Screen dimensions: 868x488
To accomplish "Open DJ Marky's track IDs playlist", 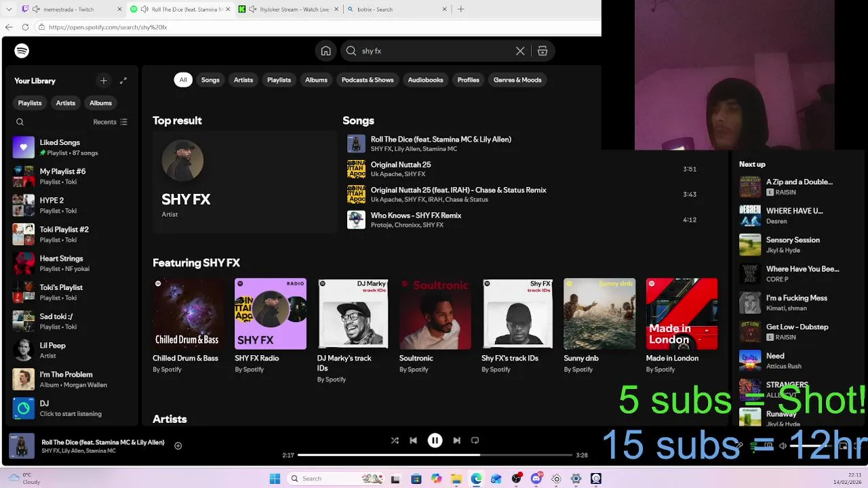I will coord(353,330).
